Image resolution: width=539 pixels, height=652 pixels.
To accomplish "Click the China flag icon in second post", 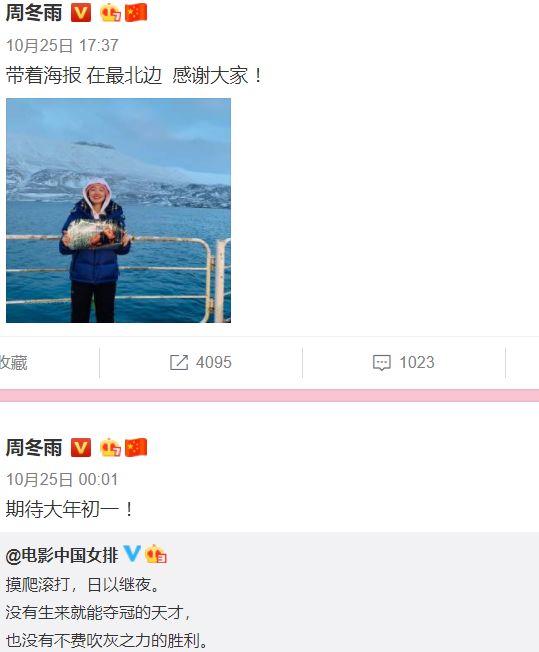I will (x=136, y=447).
